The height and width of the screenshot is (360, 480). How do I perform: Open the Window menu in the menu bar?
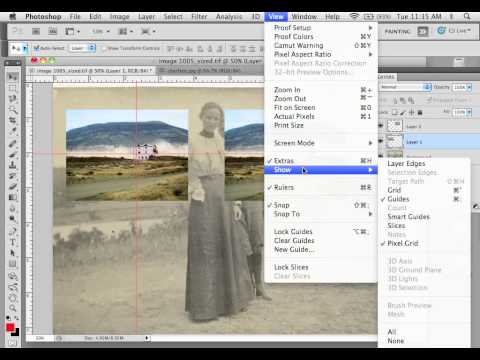click(x=304, y=16)
